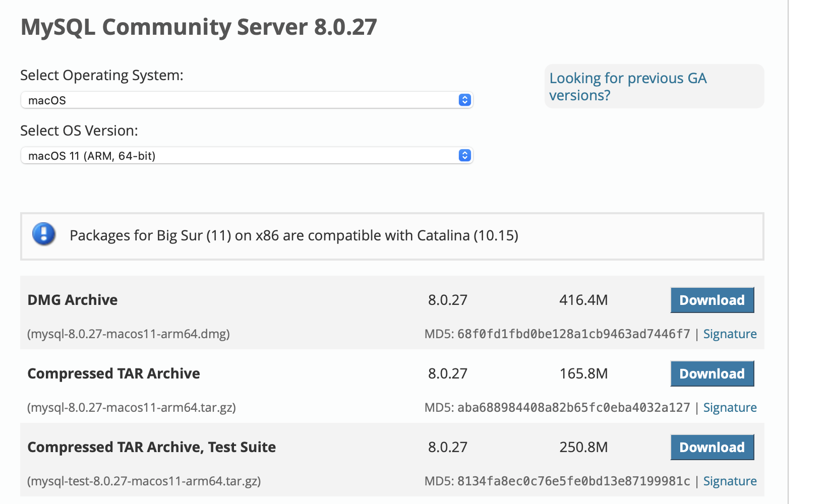Click the size value '250.8M'
Image resolution: width=830 pixels, height=504 pixels.
(583, 447)
